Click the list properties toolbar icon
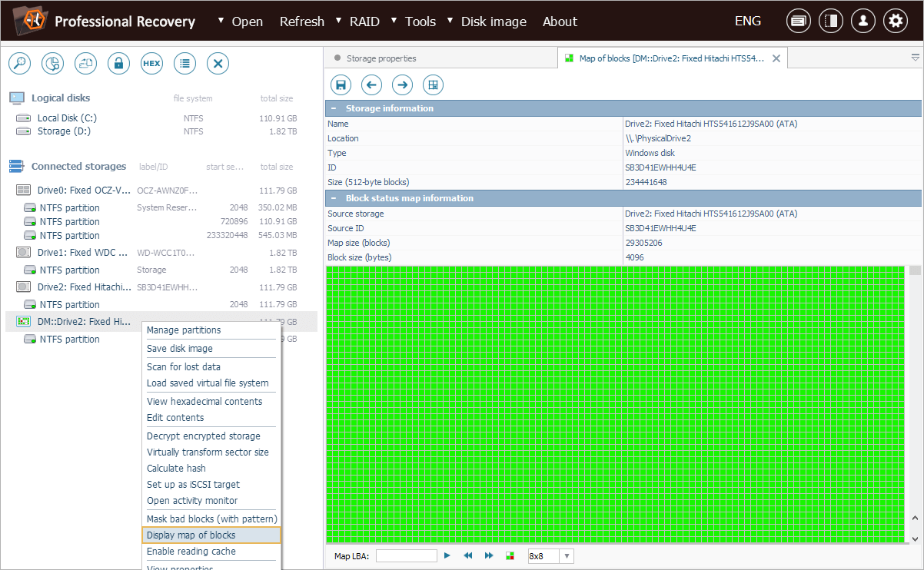This screenshot has height=570, width=924. coord(184,64)
